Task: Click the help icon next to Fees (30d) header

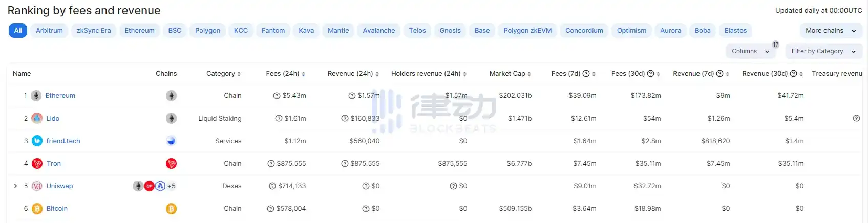Action: coord(650,74)
